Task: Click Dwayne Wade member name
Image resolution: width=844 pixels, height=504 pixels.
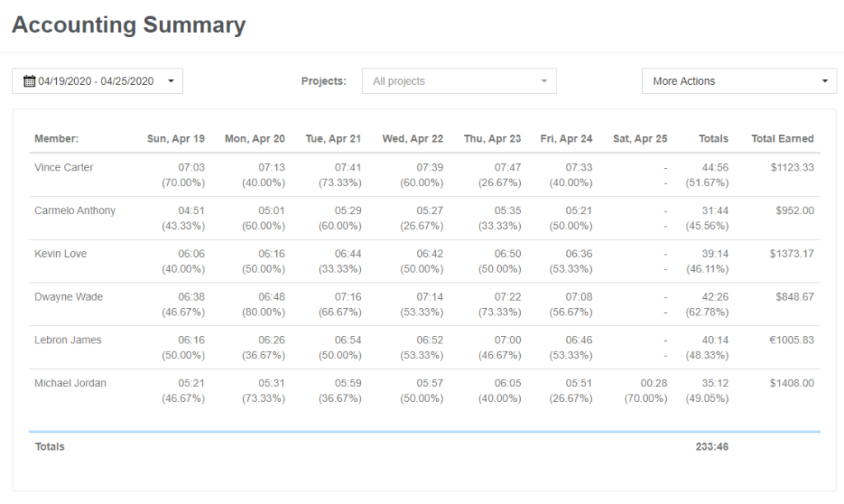Action: tap(68, 297)
